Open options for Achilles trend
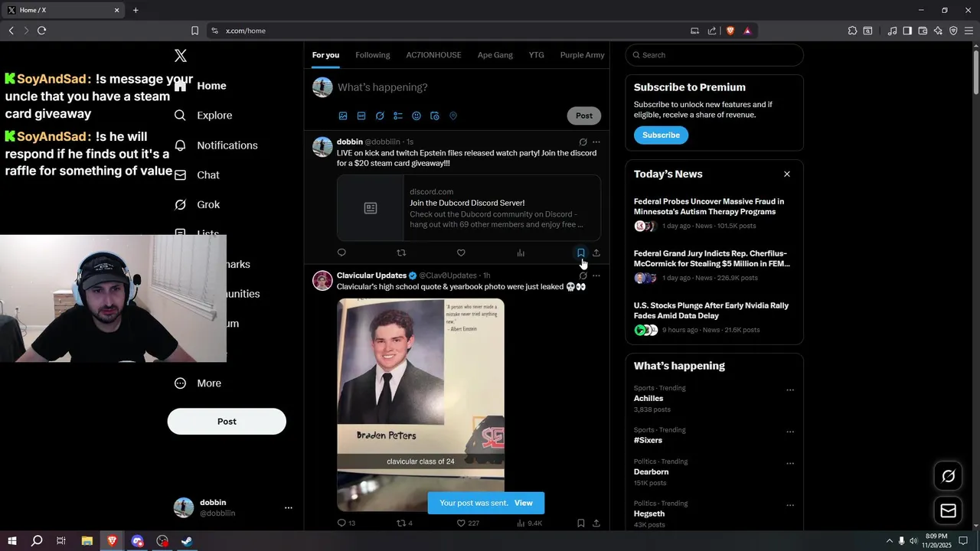 790,390
